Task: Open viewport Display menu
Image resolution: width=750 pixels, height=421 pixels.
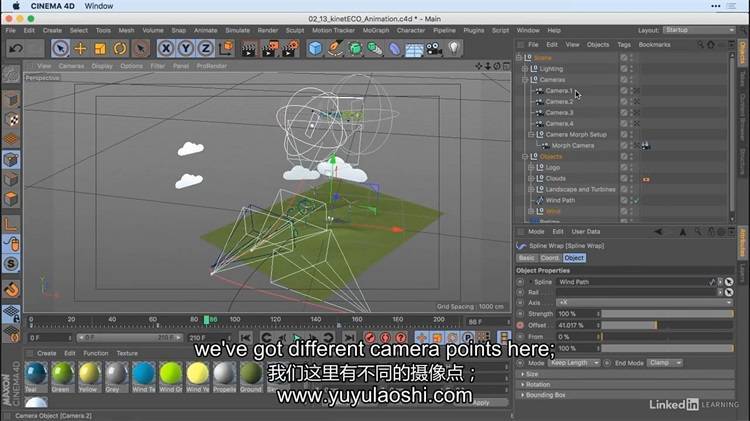Action: [x=102, y=66]
